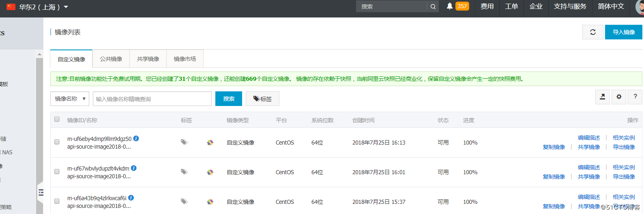This screenshot has width=644, height=214.
Task: Click the refresh icon button
Action: click(x=593, y=32)
